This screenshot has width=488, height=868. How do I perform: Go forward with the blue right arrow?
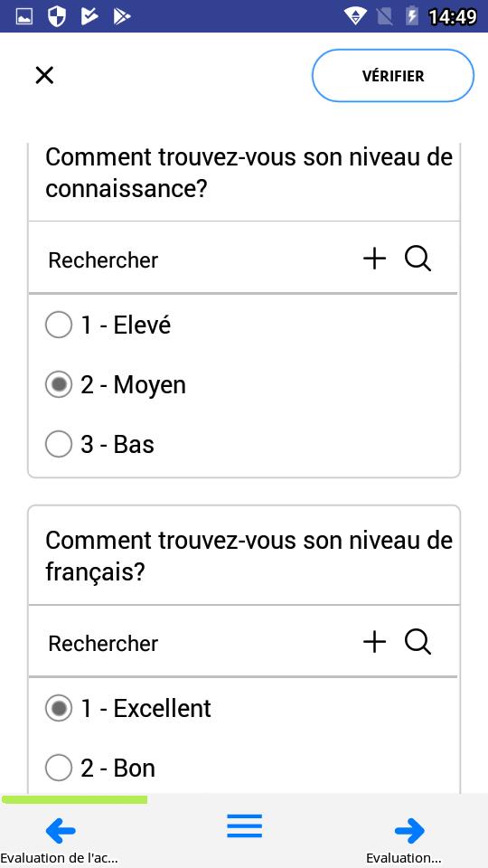point(410,830)
